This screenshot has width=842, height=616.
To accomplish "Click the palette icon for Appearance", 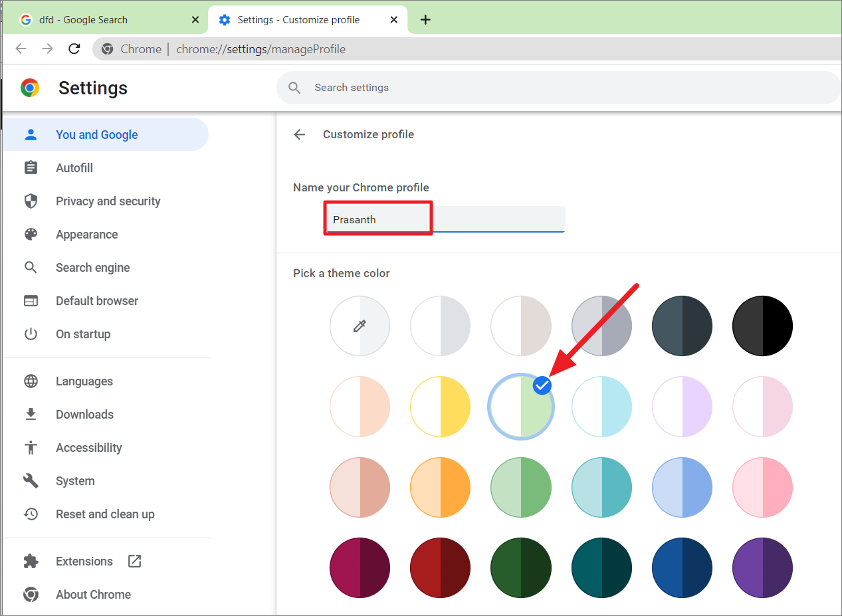I will point(31,234).
